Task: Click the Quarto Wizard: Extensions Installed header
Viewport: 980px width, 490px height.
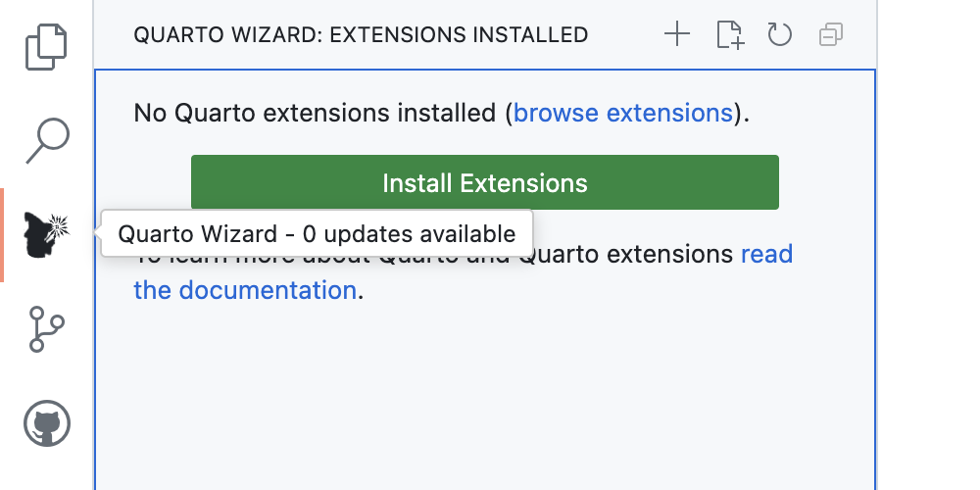Action: coord(361,35)
